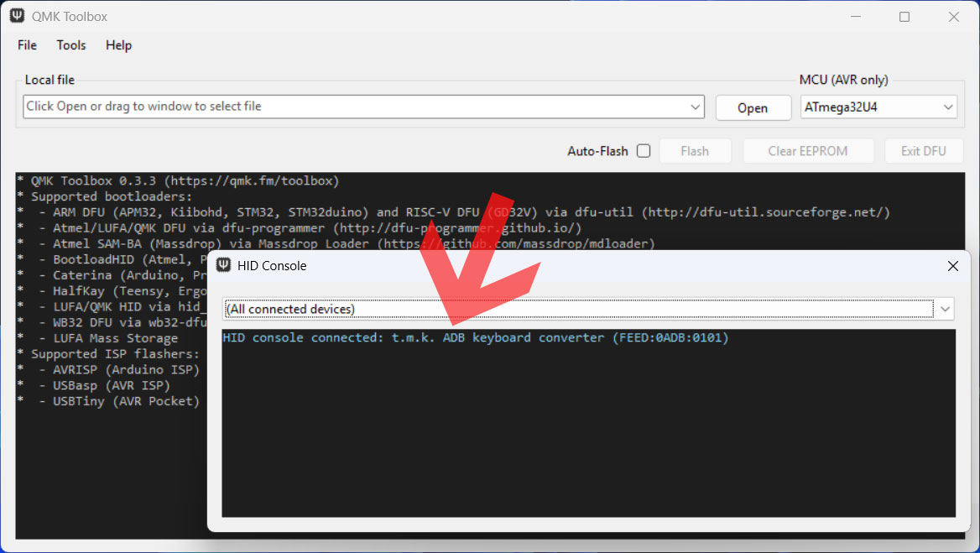Close the HID Console window
980x553 pixels.
(x=952, y=266)
